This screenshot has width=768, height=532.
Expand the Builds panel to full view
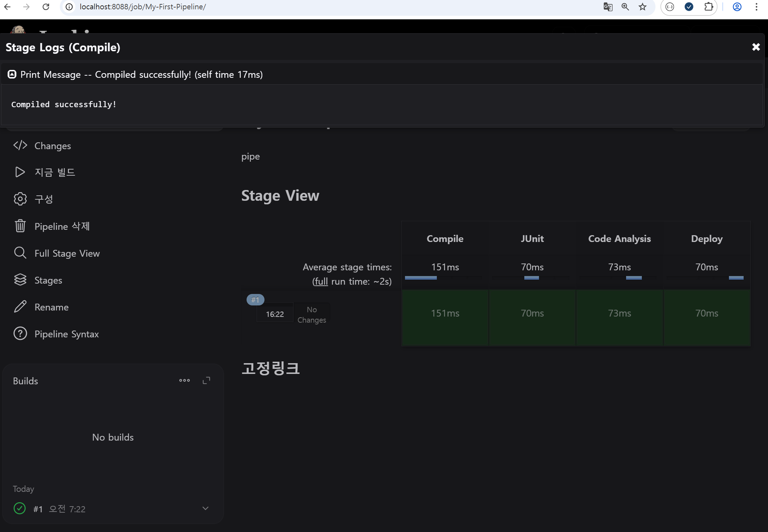point(206,380)
